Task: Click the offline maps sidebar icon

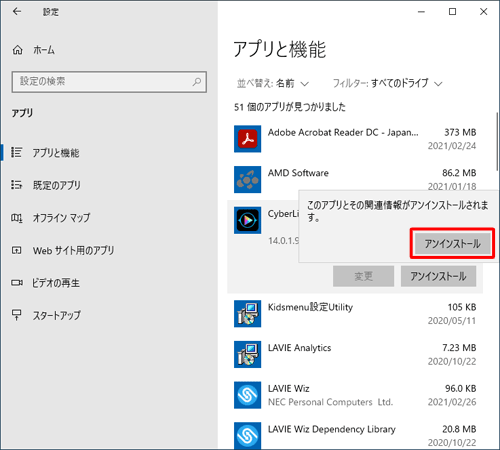Action: pyautogui.click(x=16, y=218)
